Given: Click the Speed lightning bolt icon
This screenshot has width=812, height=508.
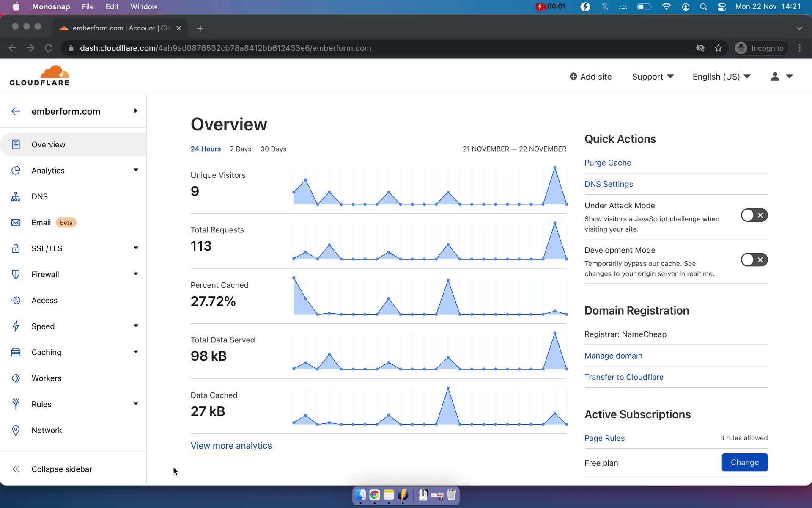Looking at the screenshot, I should coord(16,326).
